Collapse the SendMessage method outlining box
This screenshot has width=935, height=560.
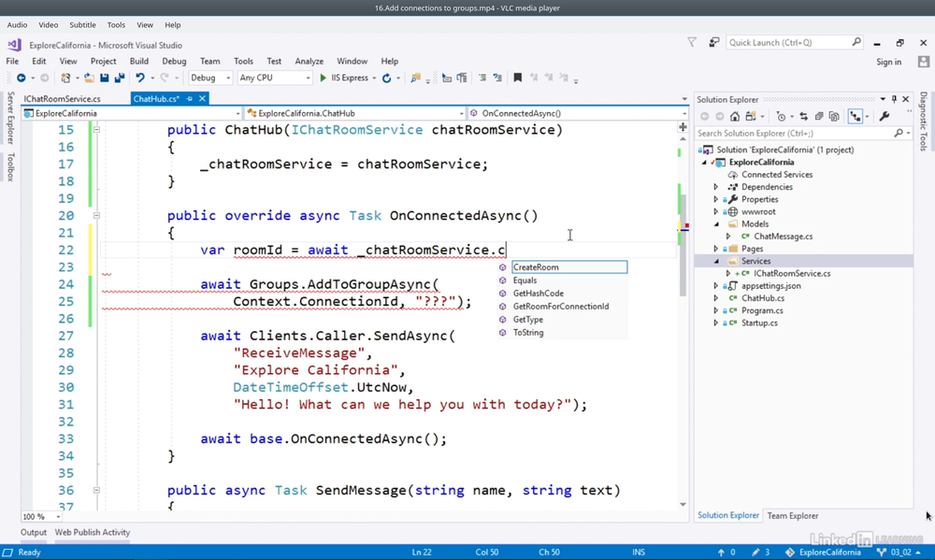tap(96, 490)
